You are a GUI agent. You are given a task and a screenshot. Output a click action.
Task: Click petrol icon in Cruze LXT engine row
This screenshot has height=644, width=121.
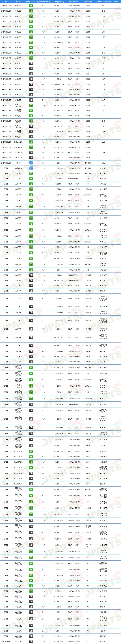(x=31, y=32)
